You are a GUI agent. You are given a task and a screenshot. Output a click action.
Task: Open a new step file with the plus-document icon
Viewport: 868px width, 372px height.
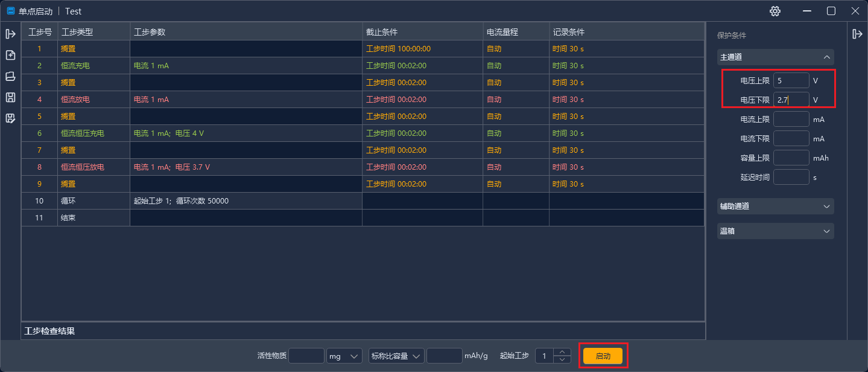[x=10, y=55]
